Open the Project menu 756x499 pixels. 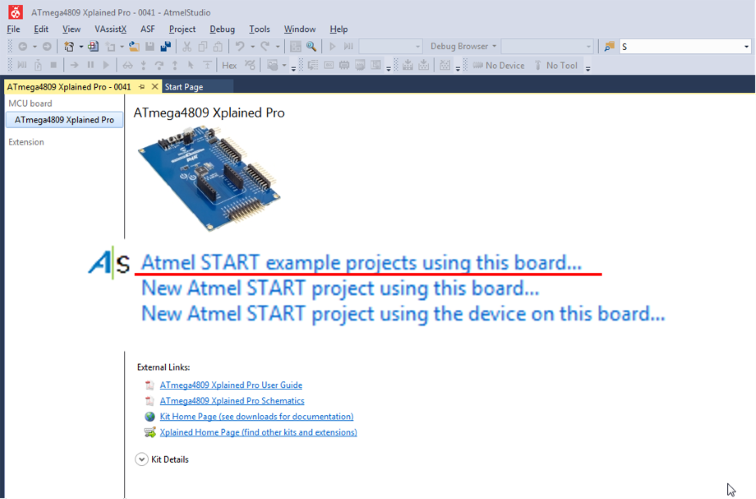(182, 29)
